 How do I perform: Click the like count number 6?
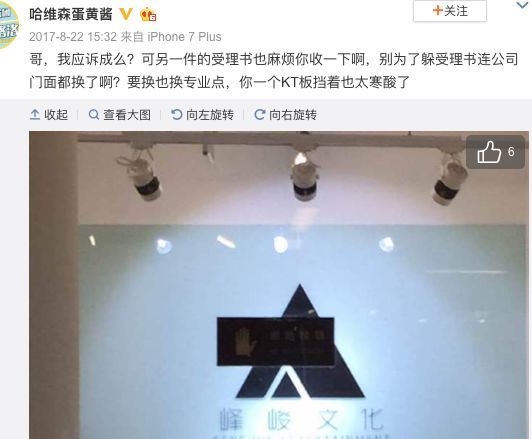pyautogui.click(x=511, y=152)
